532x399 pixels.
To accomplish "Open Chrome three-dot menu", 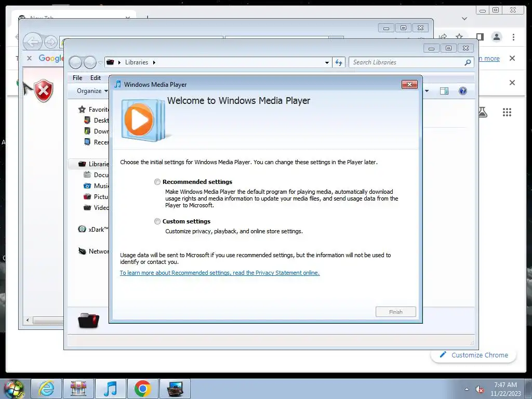I will pos(513,37).
